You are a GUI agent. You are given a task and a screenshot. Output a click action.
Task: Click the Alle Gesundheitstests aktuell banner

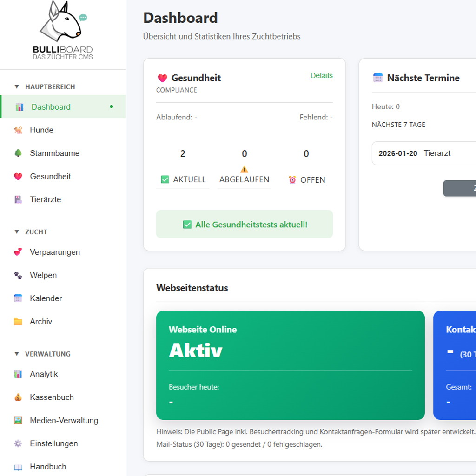tap(244, 224)
